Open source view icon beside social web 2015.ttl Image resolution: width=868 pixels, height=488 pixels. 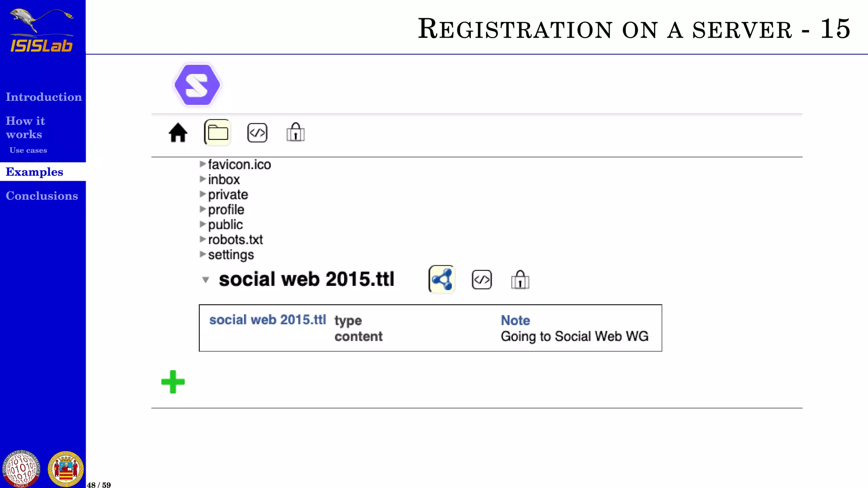coord(481,280)
